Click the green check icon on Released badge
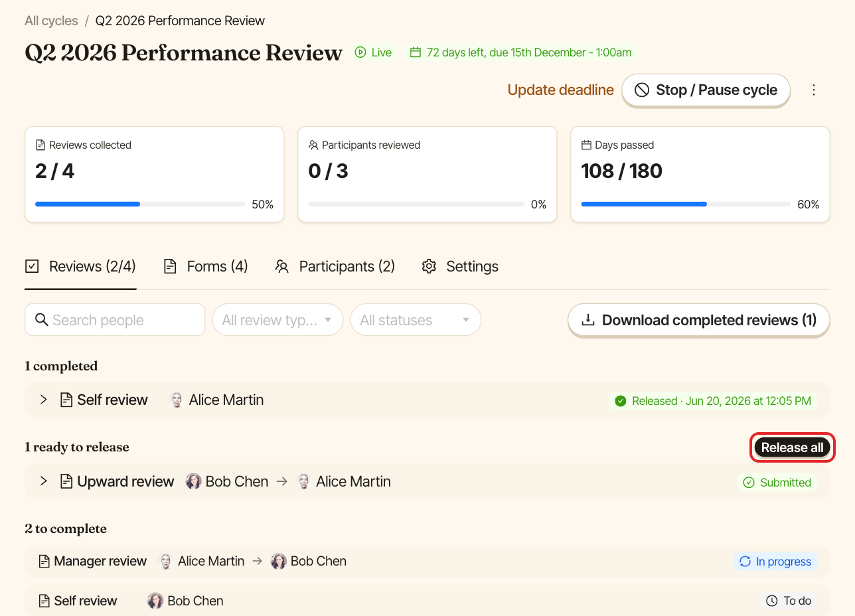This screenshot has height=616, width=855. click(x=621, y=401)
